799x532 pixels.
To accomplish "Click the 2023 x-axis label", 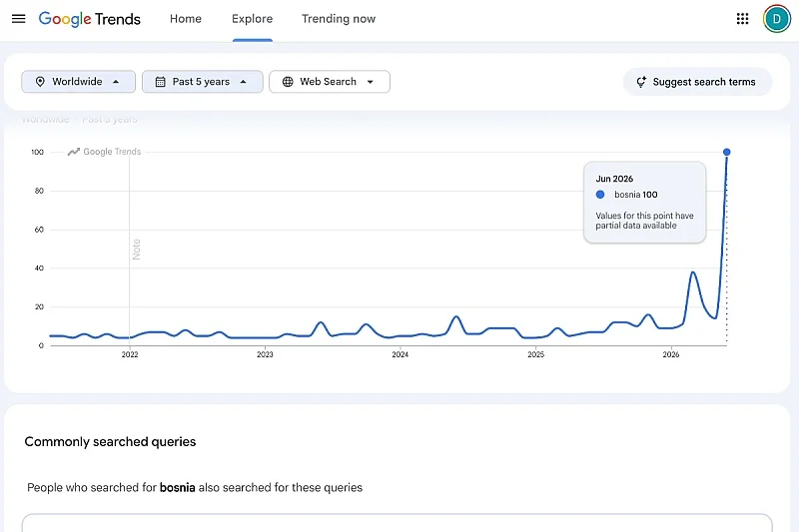I will coord(265,354).
